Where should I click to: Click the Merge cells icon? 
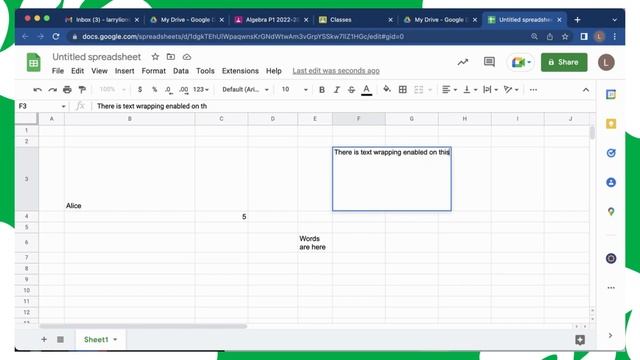(419, 89)
